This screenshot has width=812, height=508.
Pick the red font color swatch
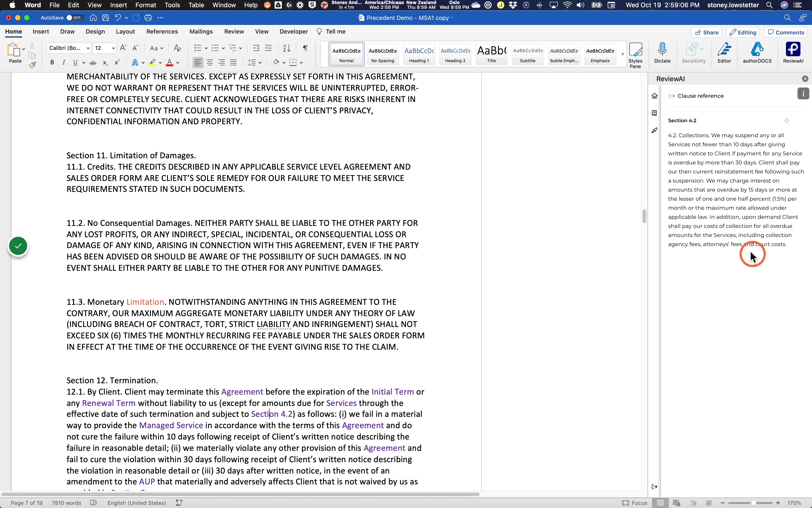169,63
